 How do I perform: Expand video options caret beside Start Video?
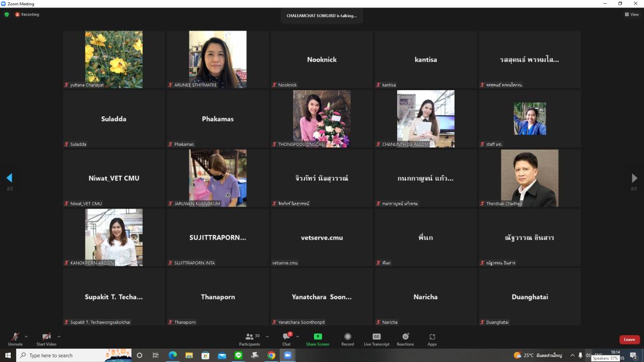point(59,337)
